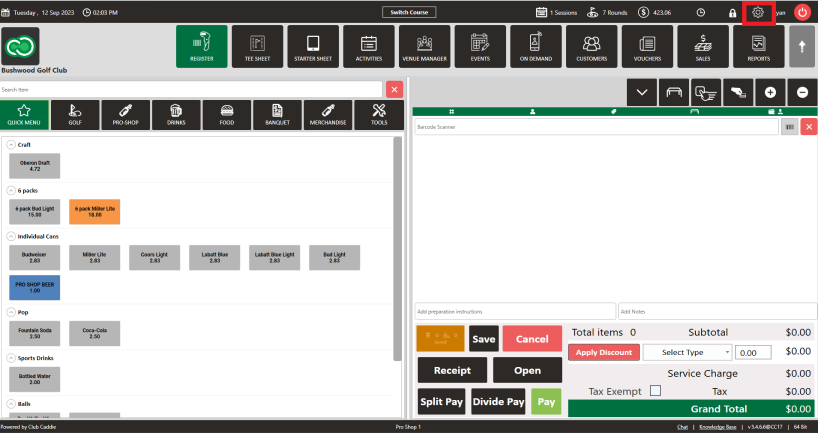Open the Tee Sheet module
818x433 pixels.
coord(257,46)
